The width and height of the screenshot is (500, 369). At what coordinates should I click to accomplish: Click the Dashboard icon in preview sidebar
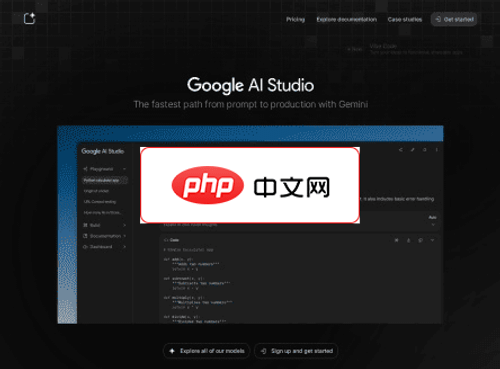point(85,247)
